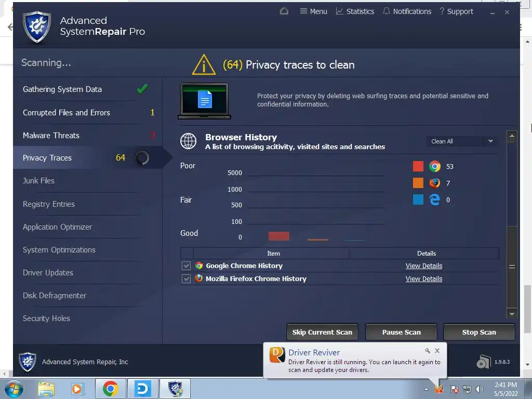This screenshot has width=532, height=399.
Task: Click the Driver Reviver notification icon
Action: point(277,355)
